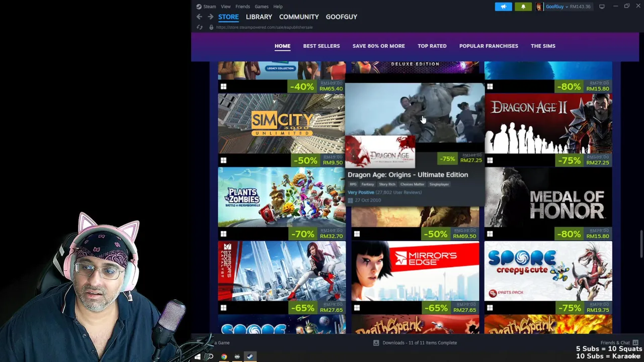The height and width of the screenshot is (362, 644).
Task: Go back with the Steam back arrow
Action: coord(199,17)
